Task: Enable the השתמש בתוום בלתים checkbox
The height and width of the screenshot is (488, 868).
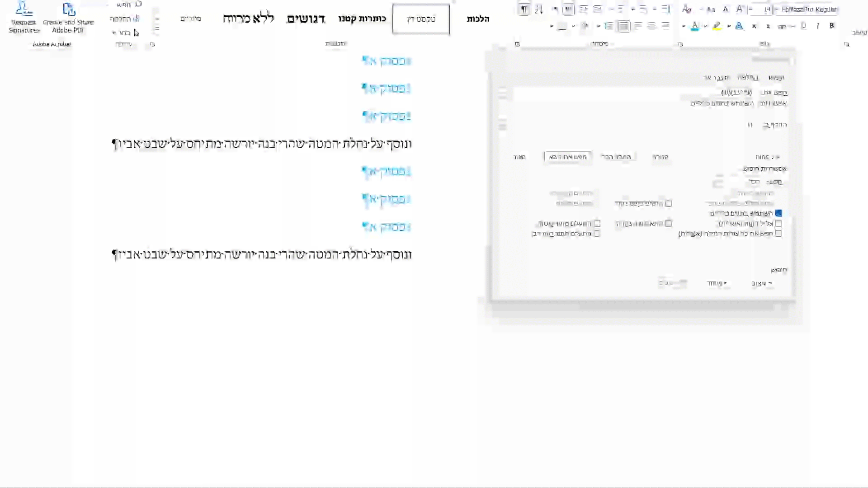Action: click(779, 213)
